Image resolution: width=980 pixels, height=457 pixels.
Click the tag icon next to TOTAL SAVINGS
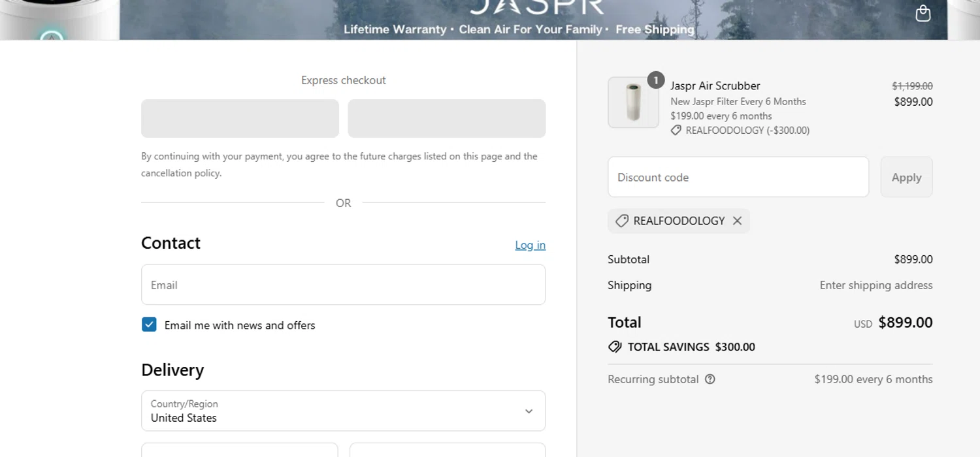pyautogui.click(x=614, y=347)
